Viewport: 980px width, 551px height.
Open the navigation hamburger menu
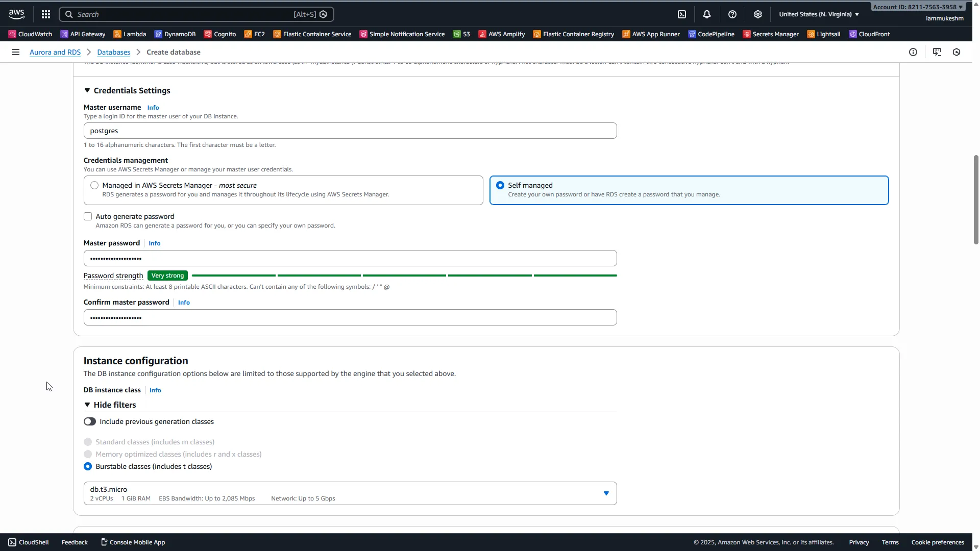[x=15, y=52]
